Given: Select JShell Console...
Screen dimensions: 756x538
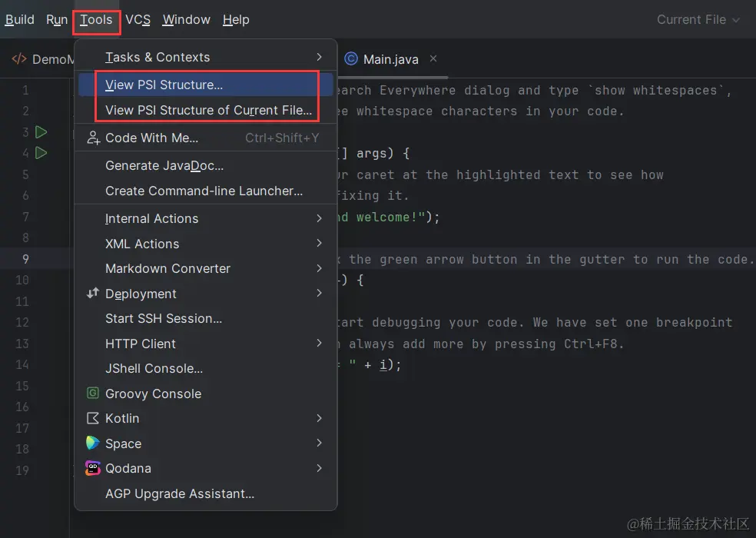Looking at the screenshot, I should tap(206, 369).
